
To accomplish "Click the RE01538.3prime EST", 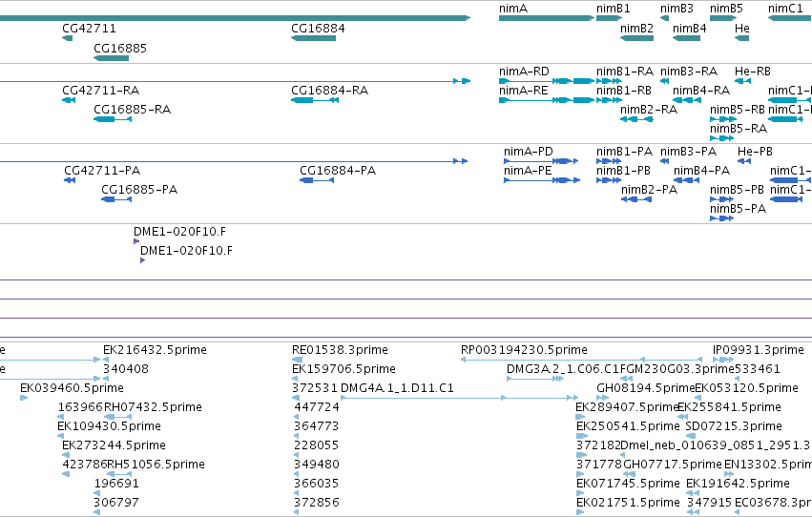I will click(298, 360).
